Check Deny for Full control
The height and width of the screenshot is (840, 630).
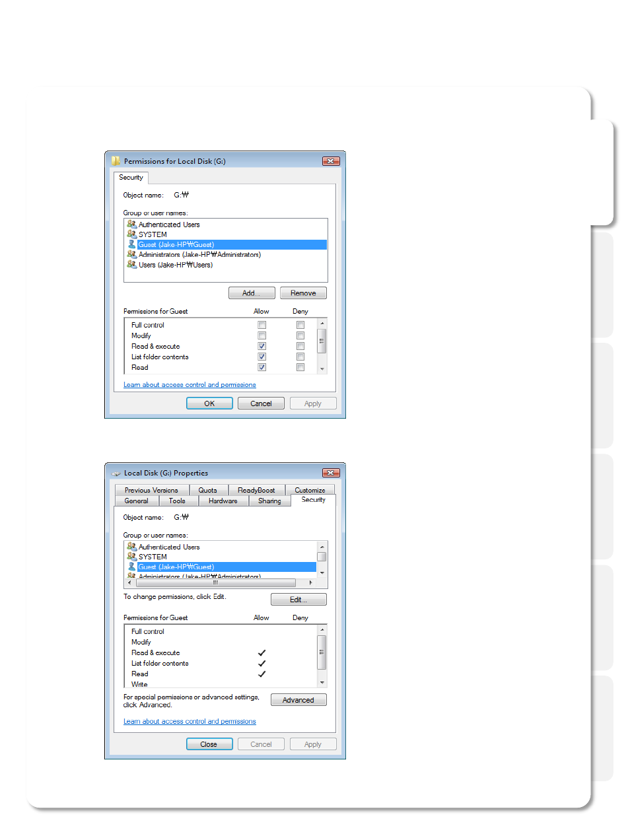[300, 325]
